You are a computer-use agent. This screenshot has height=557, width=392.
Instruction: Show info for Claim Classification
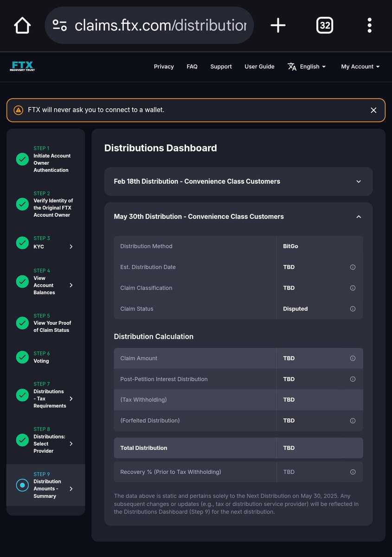coord(353,288)
